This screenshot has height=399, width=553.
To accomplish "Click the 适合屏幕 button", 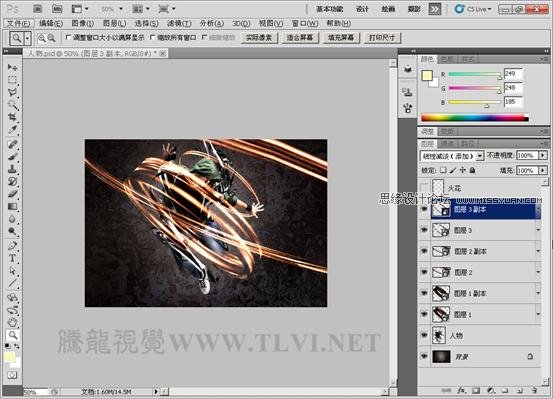I will point(300,37).
